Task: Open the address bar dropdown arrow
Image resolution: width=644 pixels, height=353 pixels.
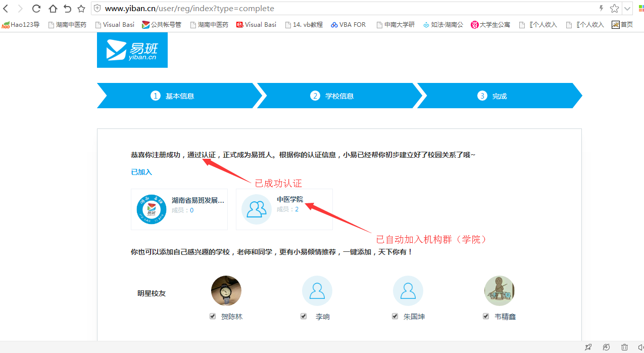Action: (627, 9)
